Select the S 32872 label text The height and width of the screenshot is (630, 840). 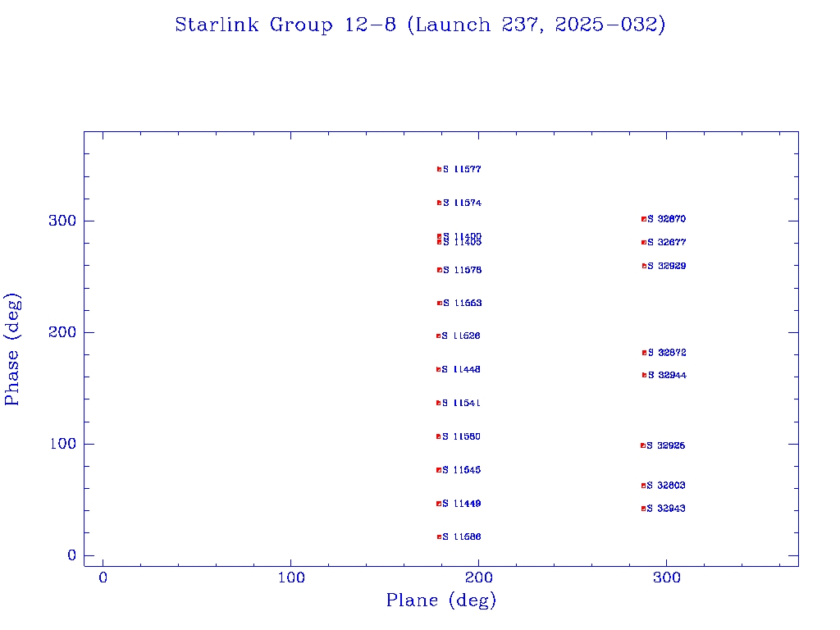click(667, 353)
